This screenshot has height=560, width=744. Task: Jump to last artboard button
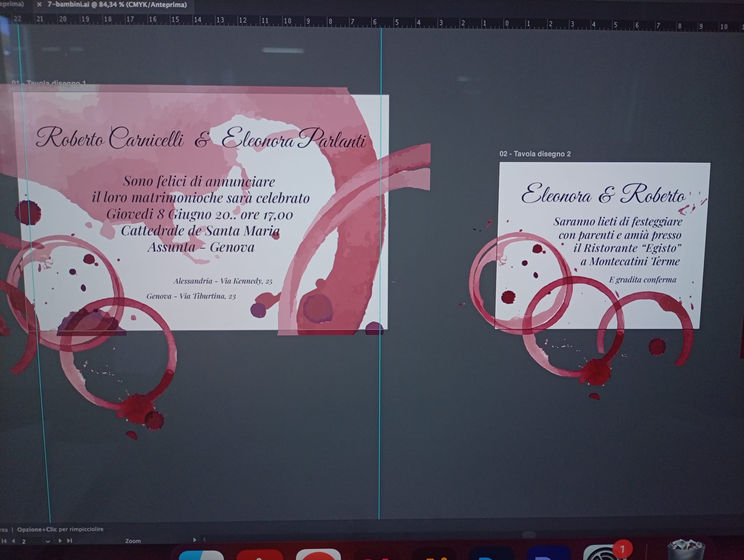[70, 541]
